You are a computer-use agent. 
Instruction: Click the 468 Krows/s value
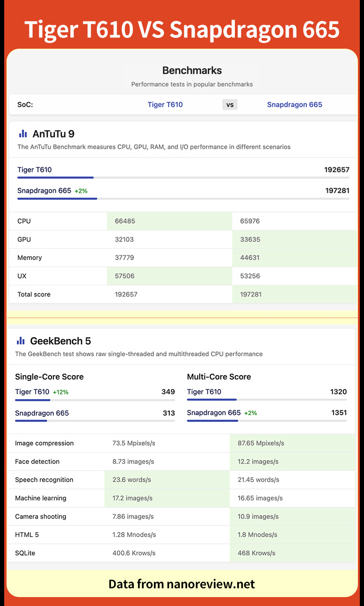[x=257, y=553]
